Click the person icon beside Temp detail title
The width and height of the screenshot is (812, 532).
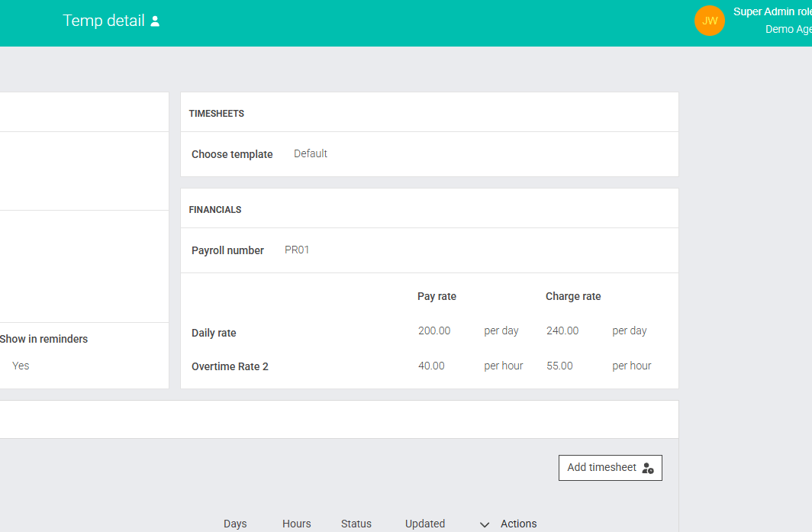(x=156, y=21)
